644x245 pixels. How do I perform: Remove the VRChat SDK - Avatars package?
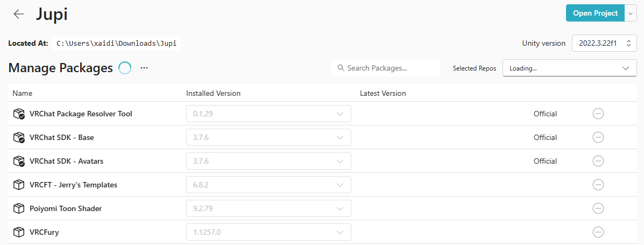[598, 161]
